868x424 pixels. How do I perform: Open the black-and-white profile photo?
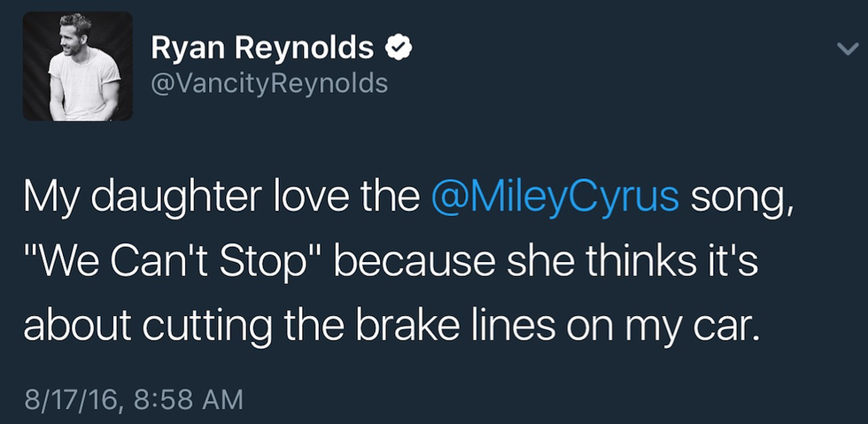(78, 66)
